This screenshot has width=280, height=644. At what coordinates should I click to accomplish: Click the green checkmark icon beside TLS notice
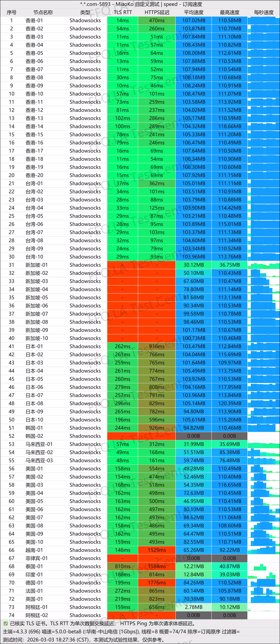[5, 623]
